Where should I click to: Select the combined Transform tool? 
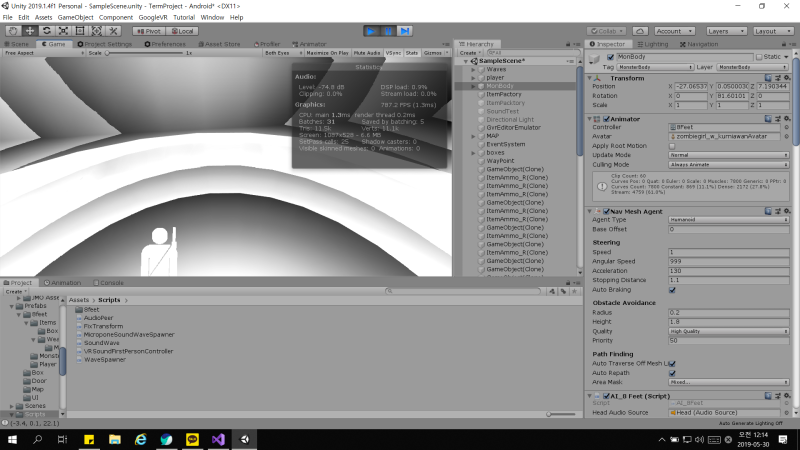pyautogui.click(x=96, y=31)
